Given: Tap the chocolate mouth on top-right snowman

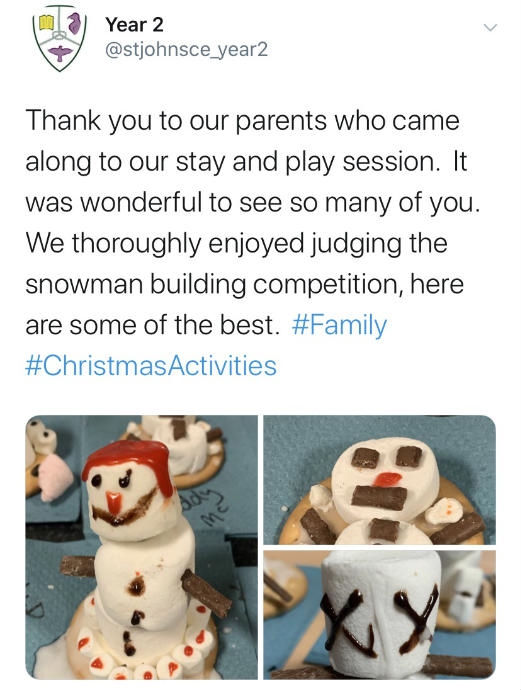Looking at the screenshot, I should point(379,498).
